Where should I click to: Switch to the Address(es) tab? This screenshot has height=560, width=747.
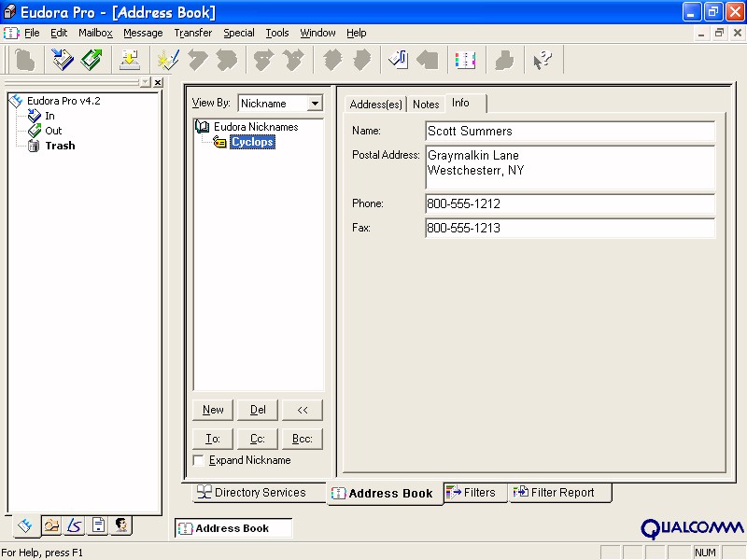pyautogui.click(x=375, y=105)
